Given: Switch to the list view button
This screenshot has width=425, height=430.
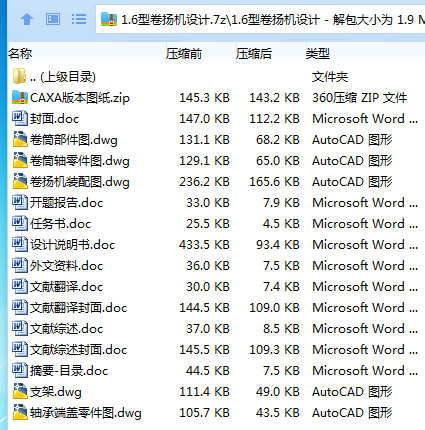Looking at the screenshot, I should click(79, 19).
